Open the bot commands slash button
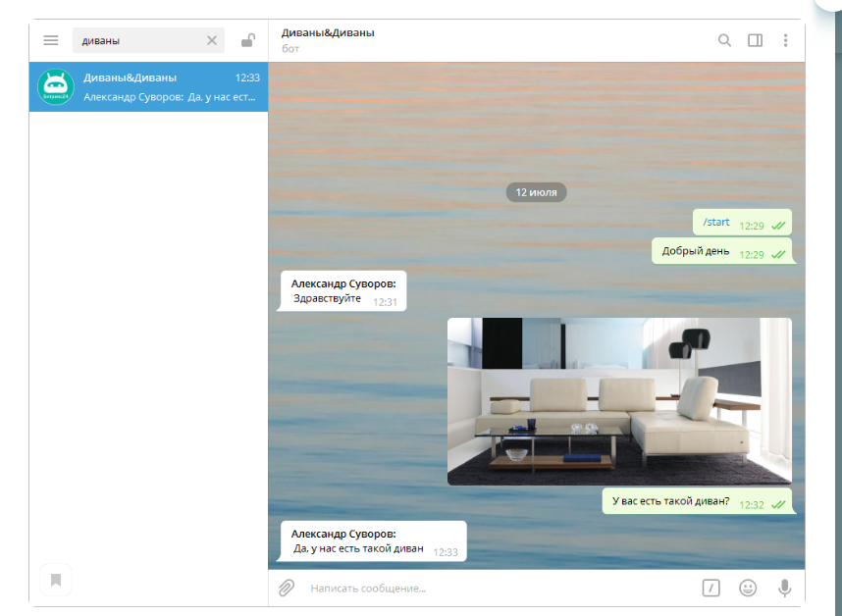 [x=710, y=589]
